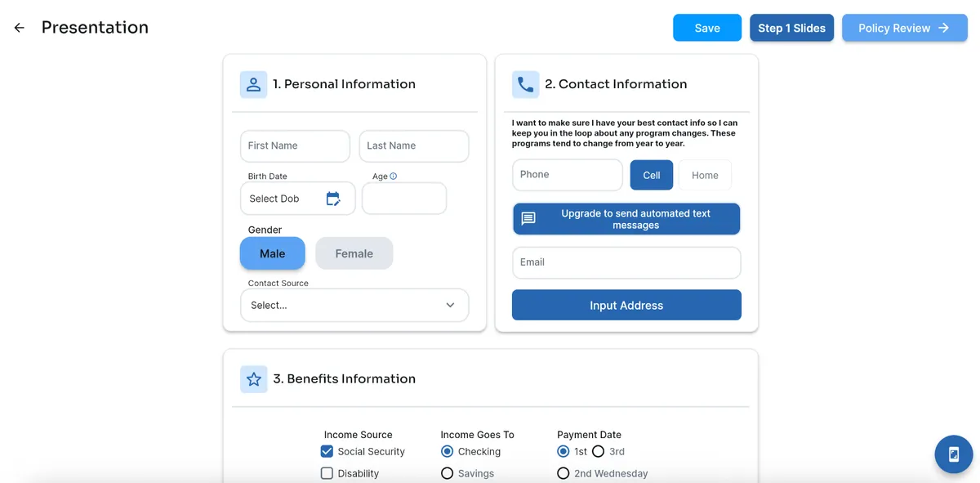The width and height of the screenshot is (980, 483).
Task: Click the '3. Benefits Information' heading
Action: (344, 379)
